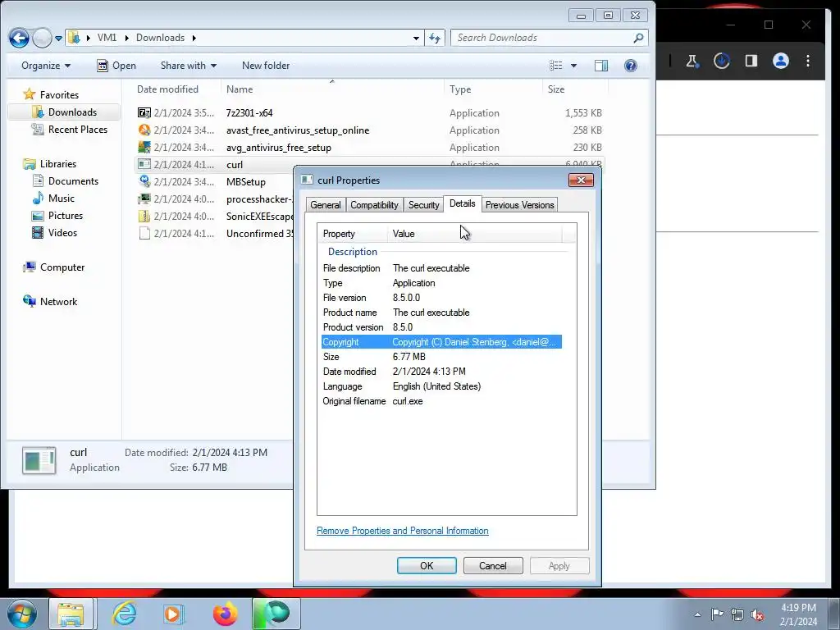
Task: Click the Back navigation arrow in Explorer
Action: [x=19, y=38]
